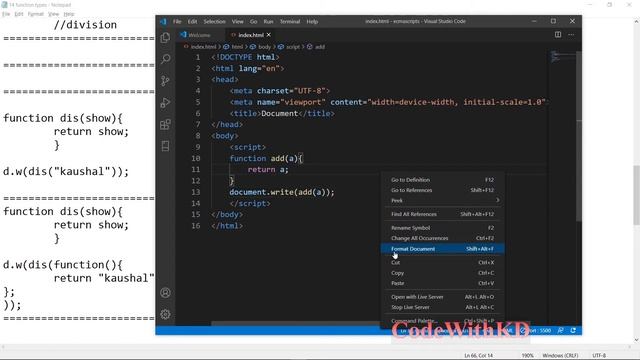This screenshot has width=640, height=360.
Task: Click Format Document in context menu
Action: click(442, 249)
